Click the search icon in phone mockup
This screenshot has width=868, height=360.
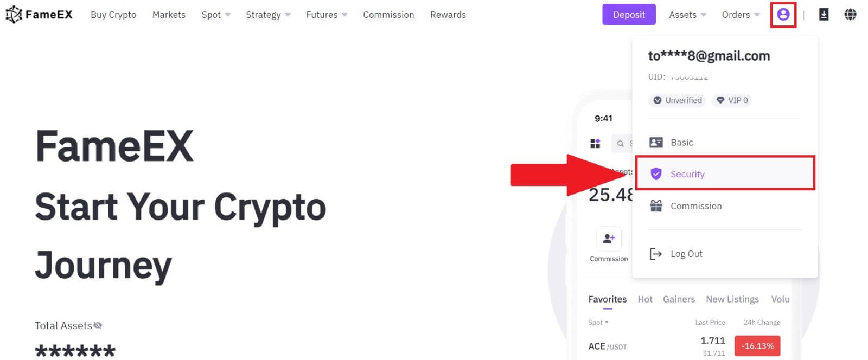click(620, 143)
